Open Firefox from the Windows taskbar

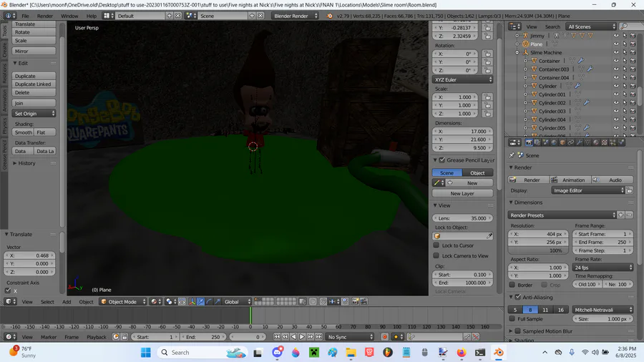tap(462, 353)
